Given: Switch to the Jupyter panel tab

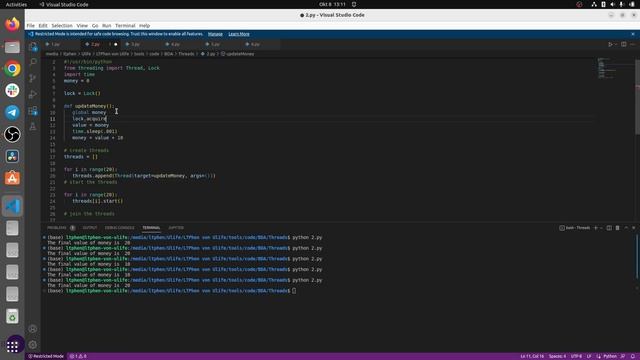Looking at the screenshot, I should [x=176, y=228].
